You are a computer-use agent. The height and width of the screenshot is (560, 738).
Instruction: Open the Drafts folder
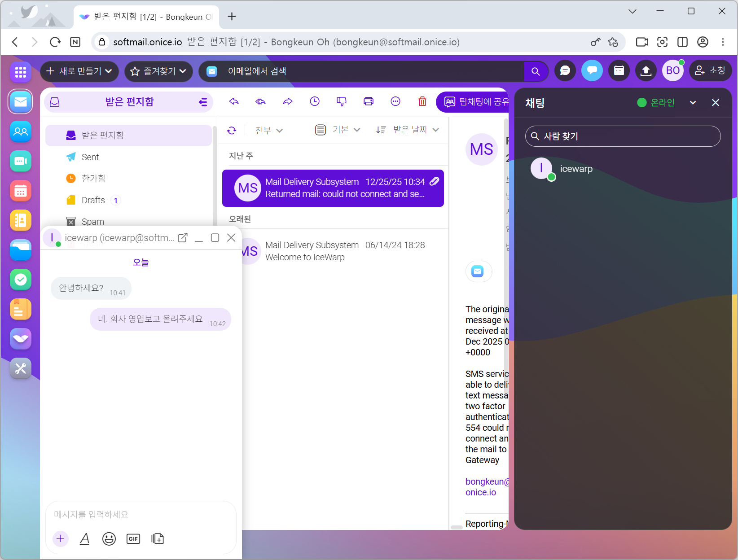pos(93,200)
